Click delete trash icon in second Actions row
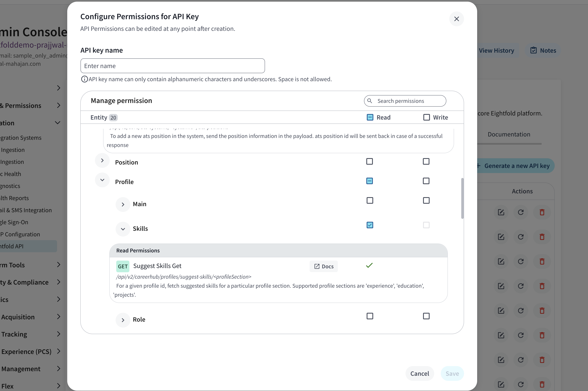 tap(542, 237)
